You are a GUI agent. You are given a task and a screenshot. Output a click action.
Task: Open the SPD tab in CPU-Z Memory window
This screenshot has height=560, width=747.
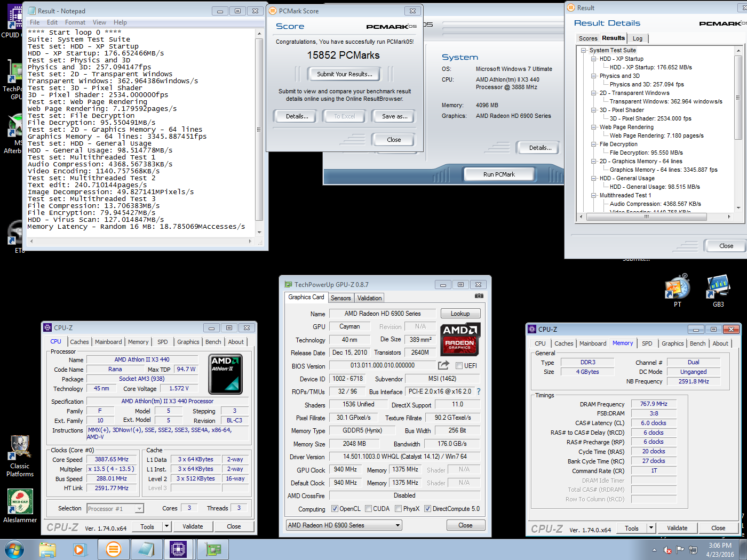(647, 343)
